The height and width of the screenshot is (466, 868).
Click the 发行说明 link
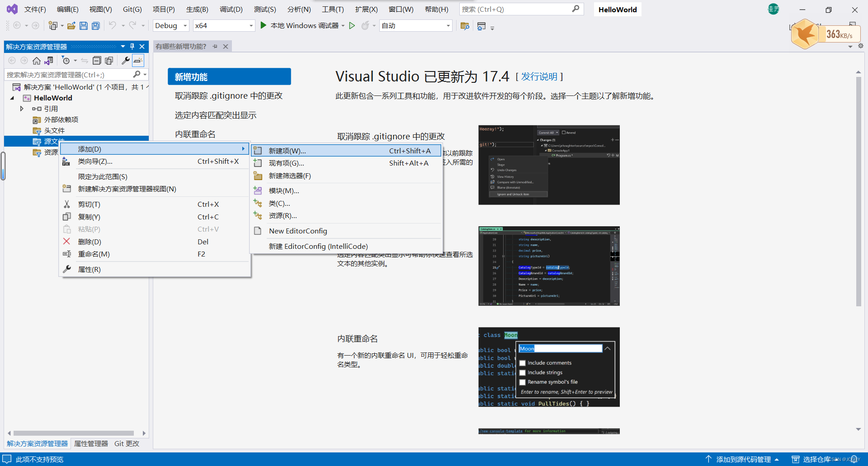pyautogui.click(x=539, y=76)
